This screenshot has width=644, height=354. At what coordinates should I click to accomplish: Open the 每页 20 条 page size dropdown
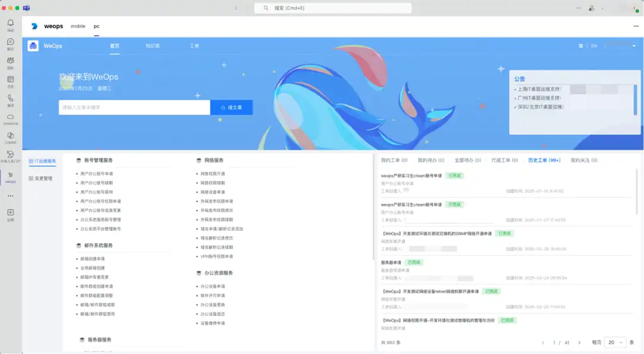(x=614, y=343)
